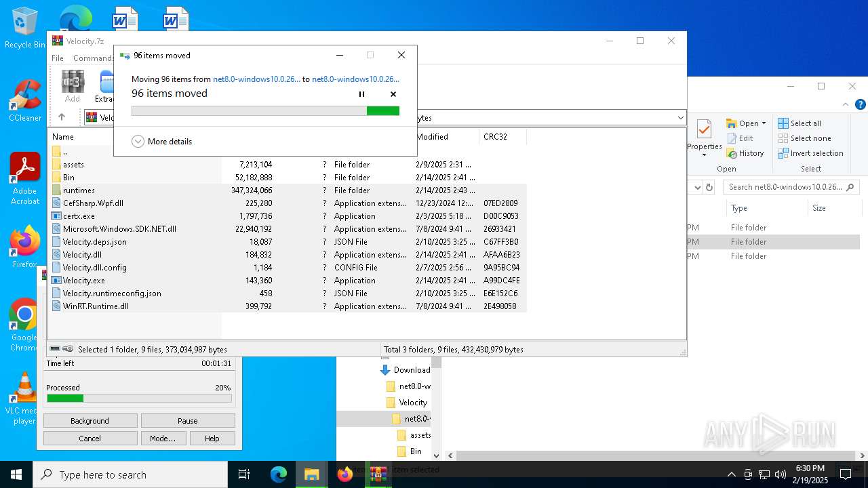Viewport: 868px width, 488px height.
Task: Select Velocity folder in Explorer tree
Action: point(408,403)
